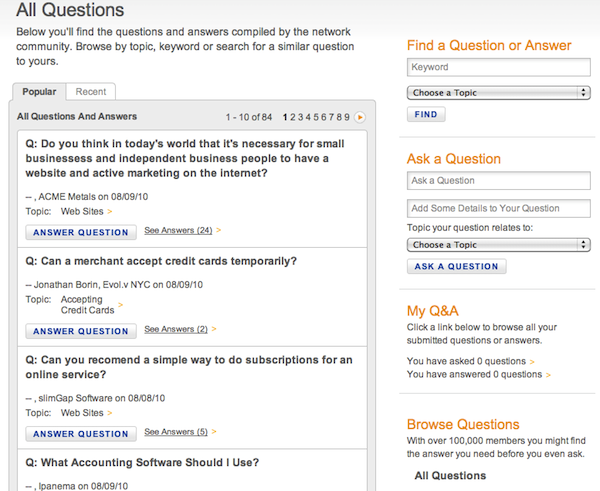Click the ASK A QUESTION button
The image size is (600, 491).
point(457,266)
